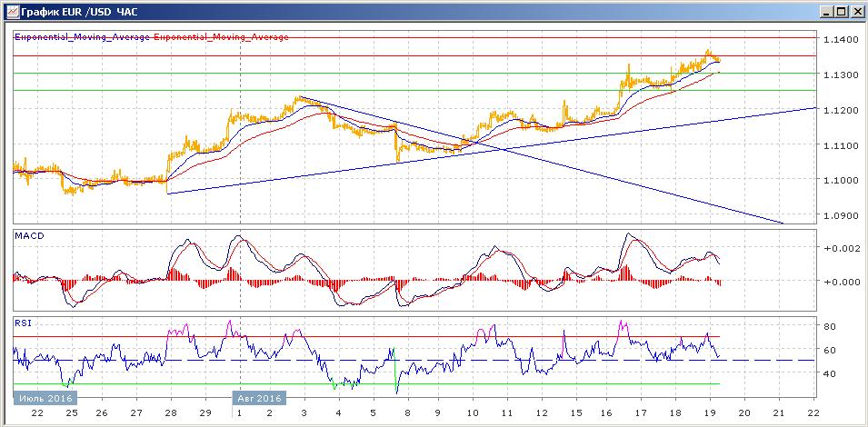This screenshot has height=427, width=868.
Task: Click the +0.000 MACD scale value
Action: coord(843,282)
